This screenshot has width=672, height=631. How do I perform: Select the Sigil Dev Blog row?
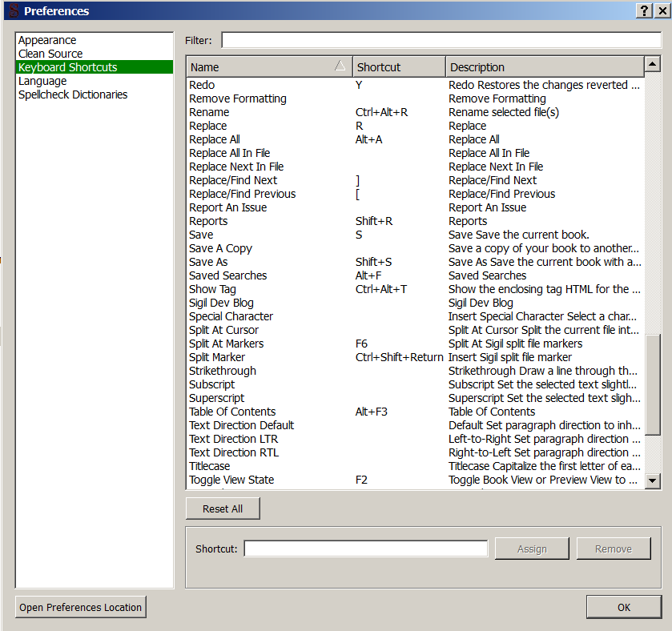point(415,303)
